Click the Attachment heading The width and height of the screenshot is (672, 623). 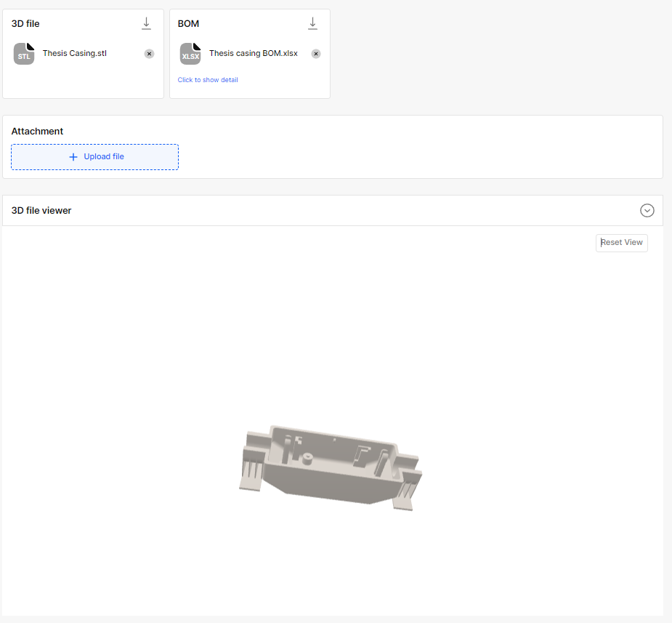[x=37, y=131]
